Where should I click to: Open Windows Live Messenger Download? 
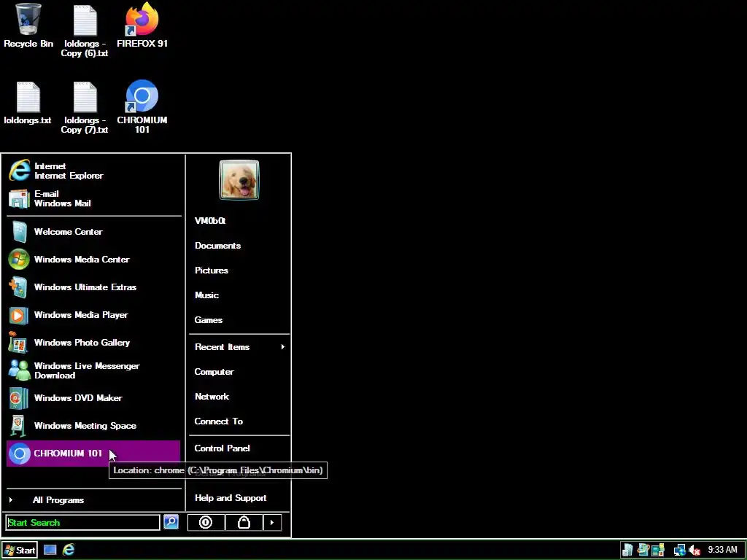pos(94,370)
